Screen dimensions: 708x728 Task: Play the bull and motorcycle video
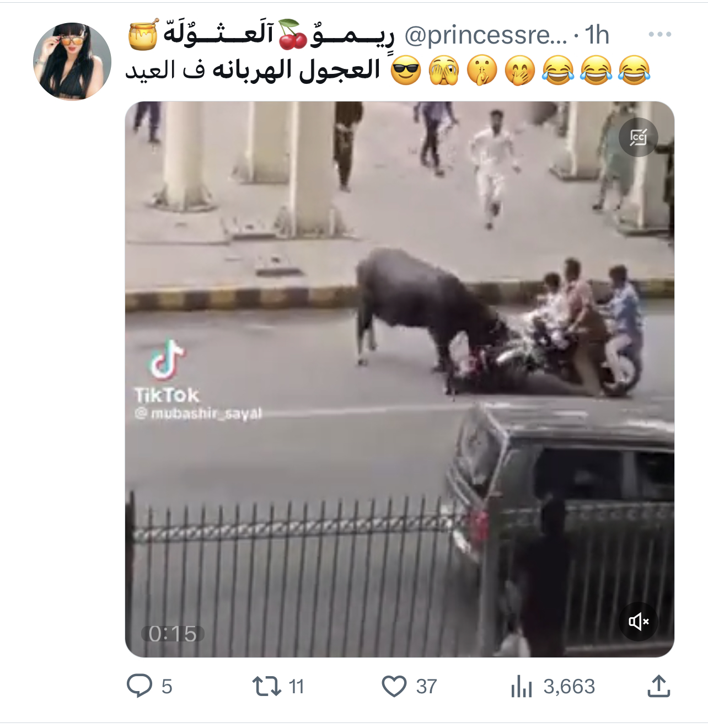[400, 379]
